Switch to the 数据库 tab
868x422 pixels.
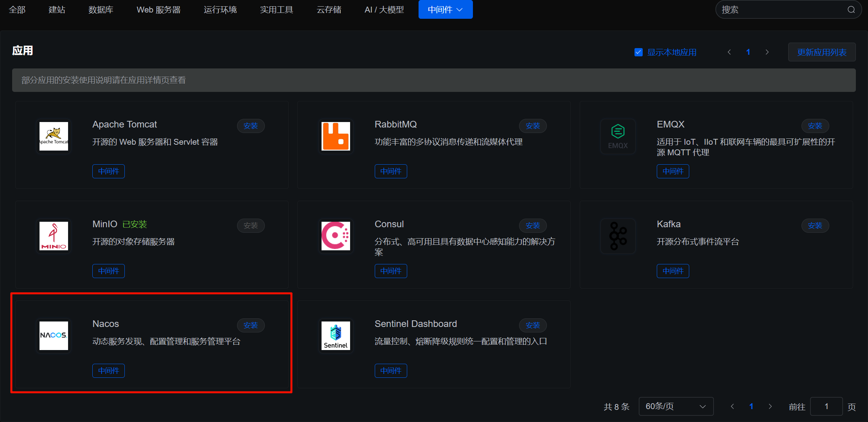click(x=101, y=10)
